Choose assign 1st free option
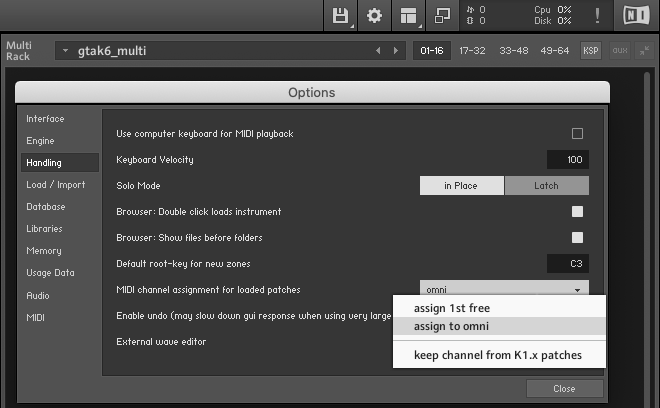Screen dimensions: 660x408 coord(451,308)
